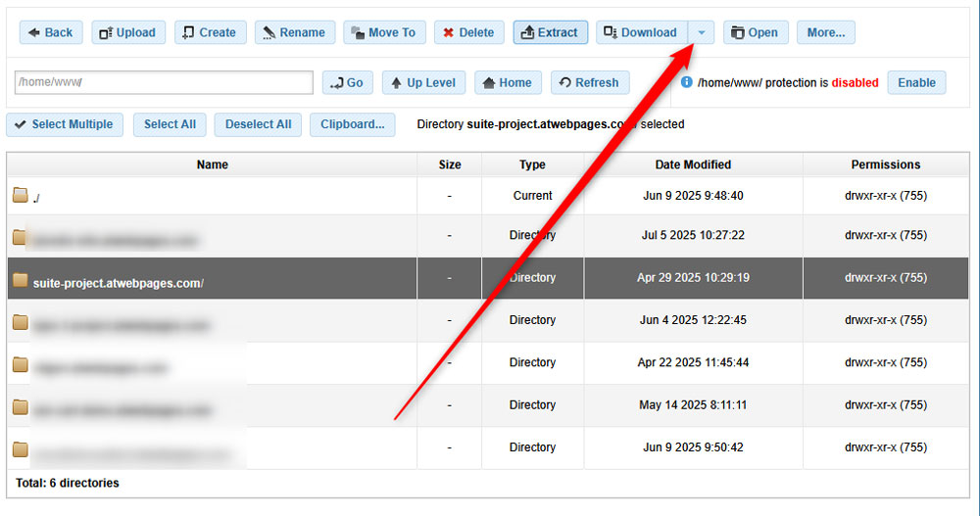Go up one directory level
Viewport: 980px width, 516px height.
pos(423,82)
